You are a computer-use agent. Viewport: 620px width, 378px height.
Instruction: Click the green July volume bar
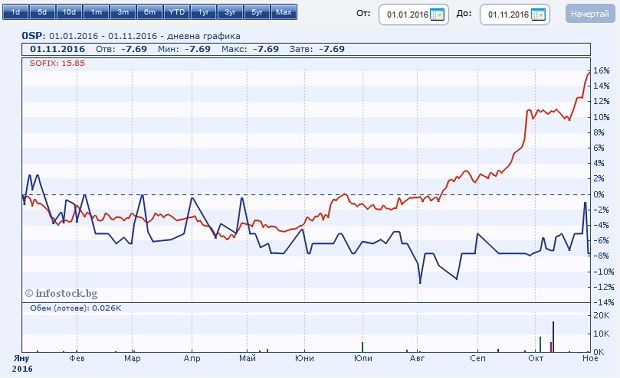[x=362, y=347]
